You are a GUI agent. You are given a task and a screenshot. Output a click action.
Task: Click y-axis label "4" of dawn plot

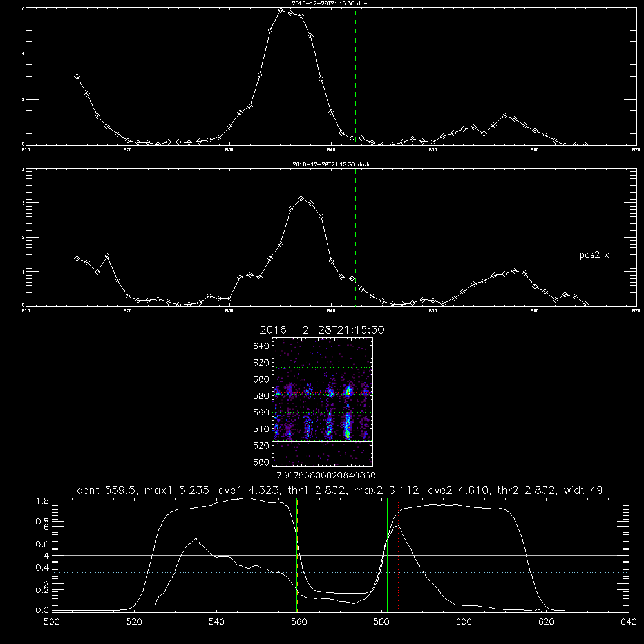[23, 53]
